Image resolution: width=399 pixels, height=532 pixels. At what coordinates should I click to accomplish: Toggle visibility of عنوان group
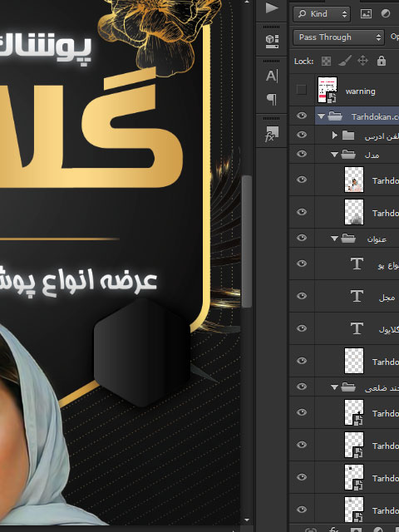tap(301, 238)
